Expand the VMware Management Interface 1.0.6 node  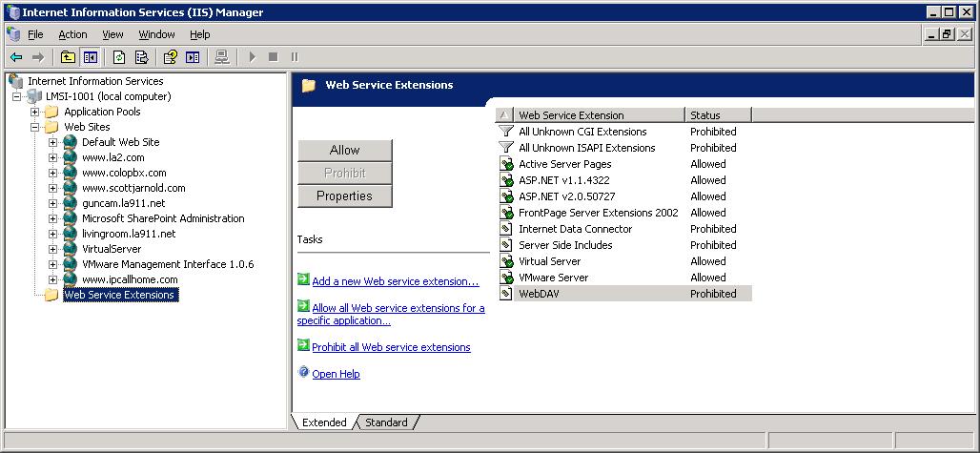tap(52, 264)
